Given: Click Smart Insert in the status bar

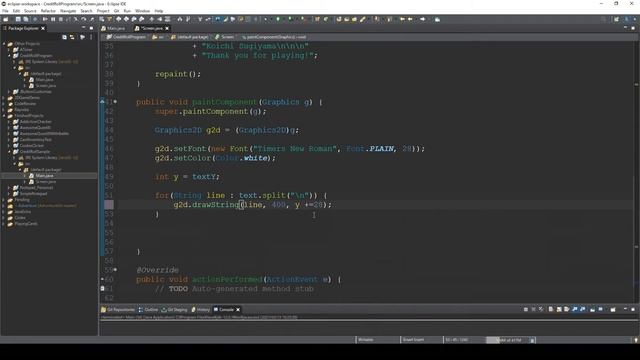Looking at the screenshot, I should coord(413,340).
